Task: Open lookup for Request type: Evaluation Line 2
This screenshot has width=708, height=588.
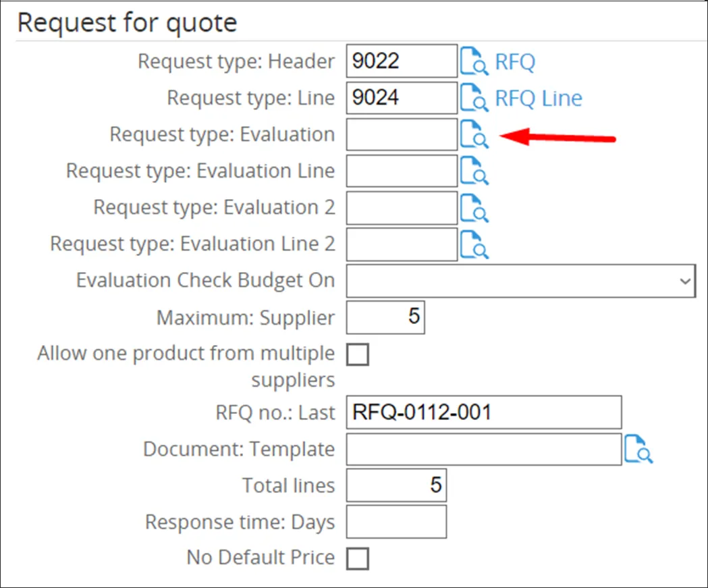Action: point(474,244)
